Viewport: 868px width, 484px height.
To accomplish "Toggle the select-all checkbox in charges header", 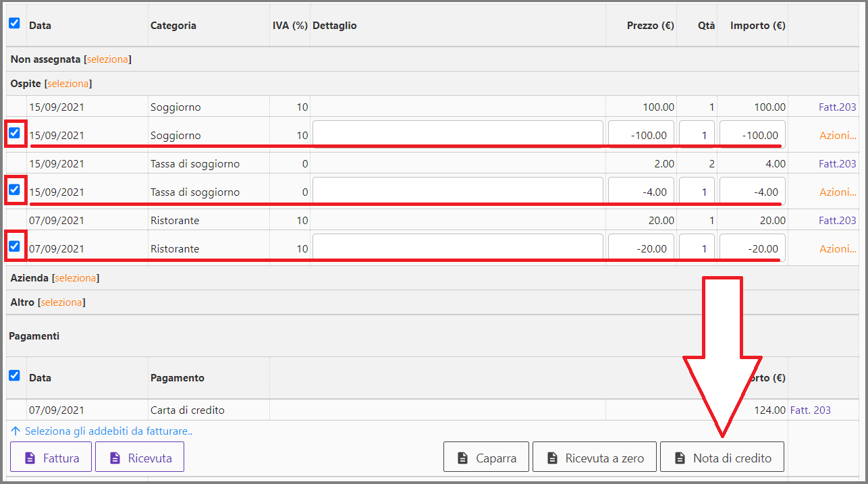I will (14, 24).
